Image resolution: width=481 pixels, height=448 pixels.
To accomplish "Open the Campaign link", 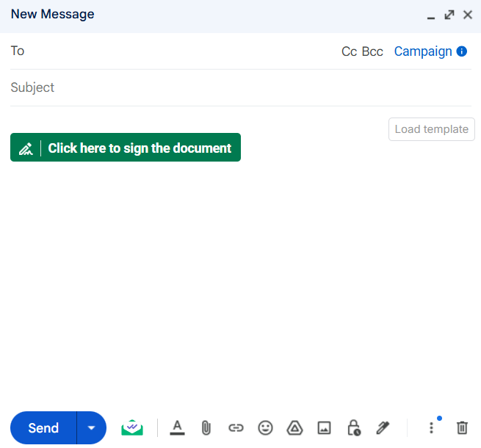I will click(x=423, y=51).
